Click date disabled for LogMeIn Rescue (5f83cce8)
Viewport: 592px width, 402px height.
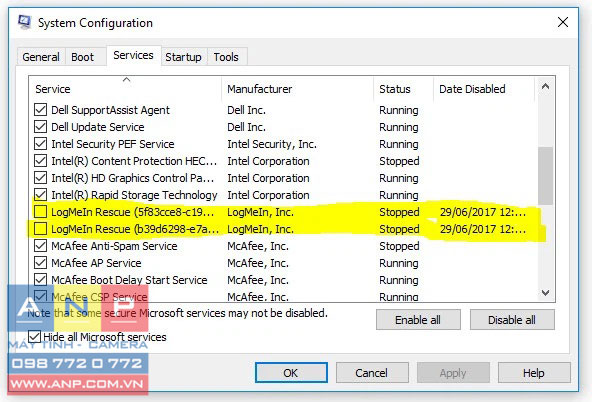coord(483,212)
